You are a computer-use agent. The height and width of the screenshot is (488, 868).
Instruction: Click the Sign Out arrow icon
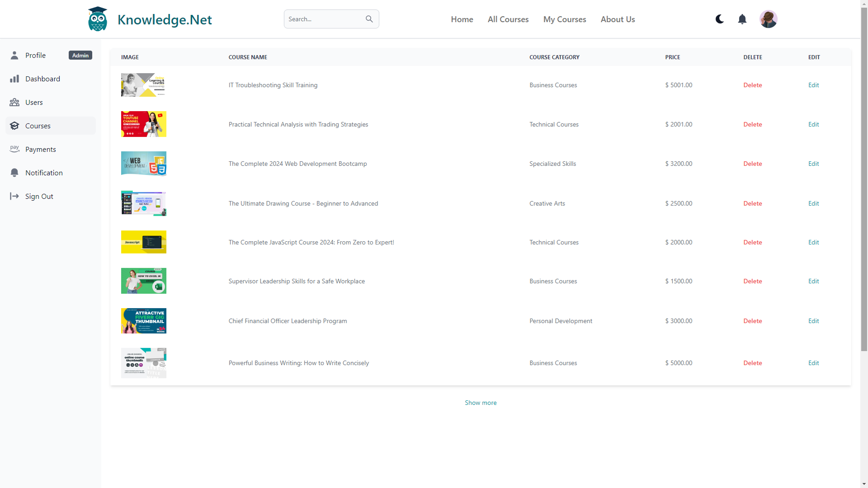[14, 196]
